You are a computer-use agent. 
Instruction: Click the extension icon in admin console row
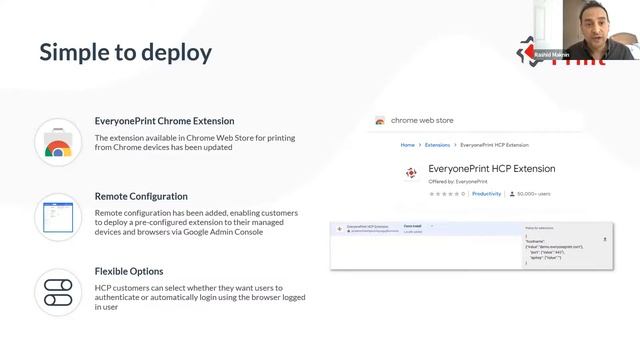[340, 229]
